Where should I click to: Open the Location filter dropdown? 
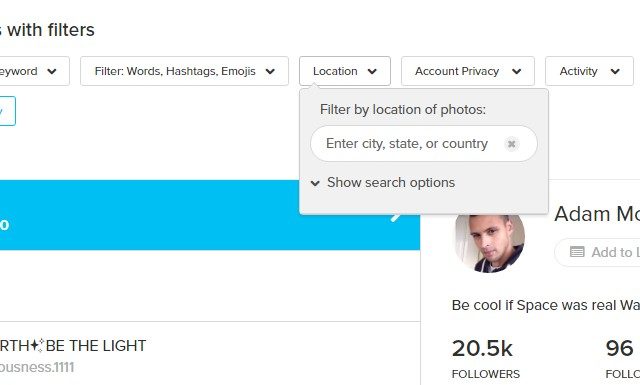pyautogui.click(x=345, y=71)
